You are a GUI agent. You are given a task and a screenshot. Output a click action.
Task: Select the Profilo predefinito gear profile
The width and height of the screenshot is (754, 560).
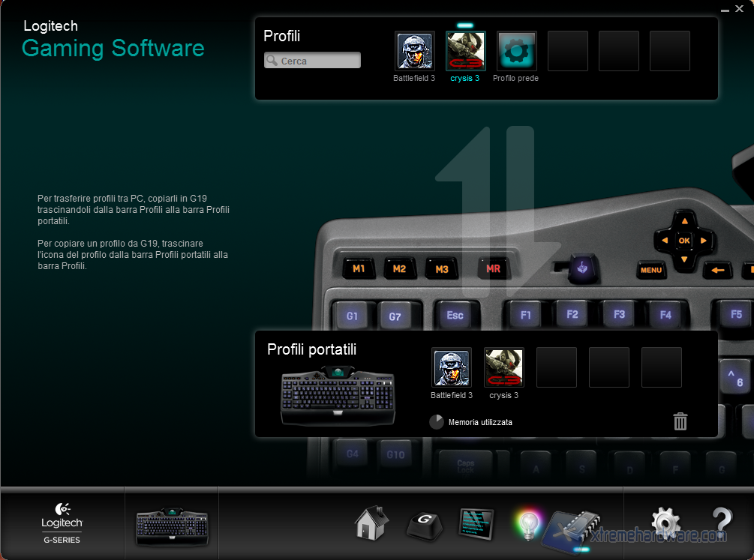(x=516, y=51)
